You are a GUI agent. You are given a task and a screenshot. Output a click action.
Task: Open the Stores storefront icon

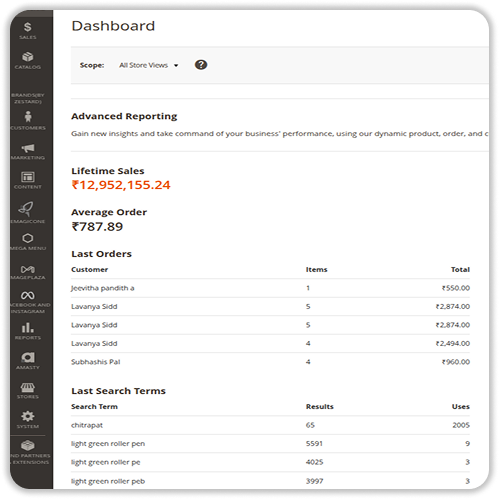coord(28,387)
